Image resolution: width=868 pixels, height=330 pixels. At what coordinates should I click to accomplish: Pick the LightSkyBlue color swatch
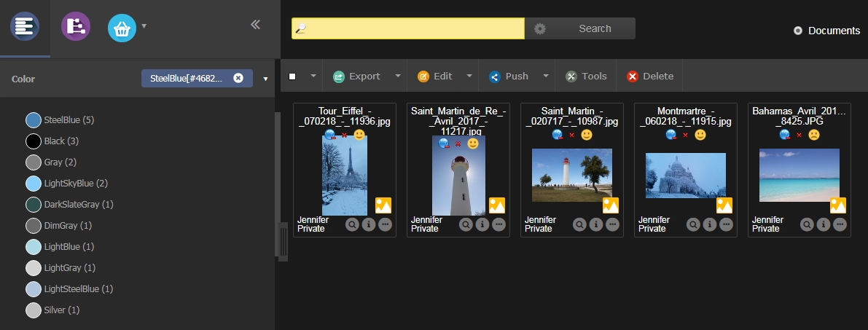(34, 184)
